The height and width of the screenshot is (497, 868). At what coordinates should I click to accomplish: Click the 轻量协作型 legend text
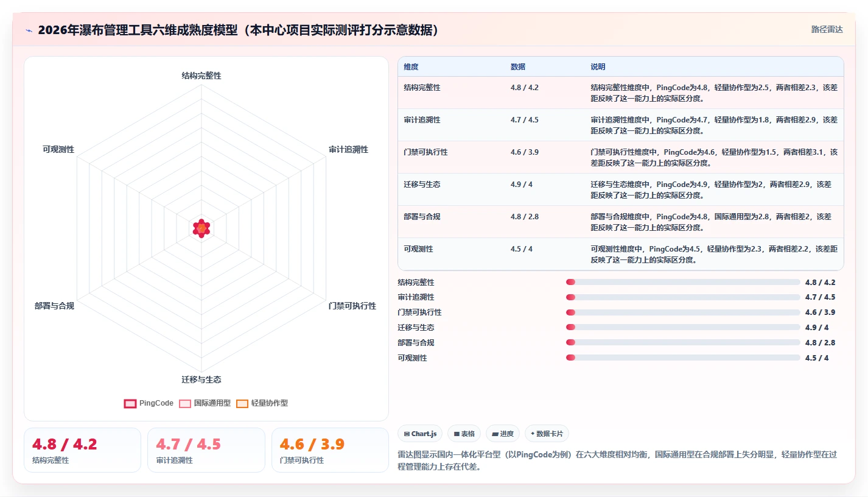pos(270,403)
